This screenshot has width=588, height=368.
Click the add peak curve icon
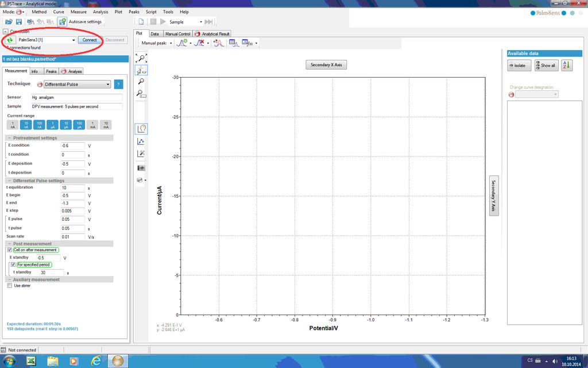pyautogui.click(x=182, y=43)
